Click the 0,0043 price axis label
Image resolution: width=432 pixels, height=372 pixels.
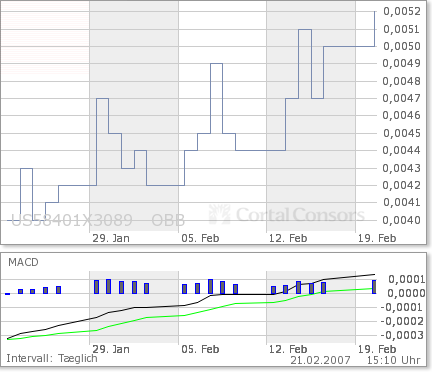coord(402,168)
